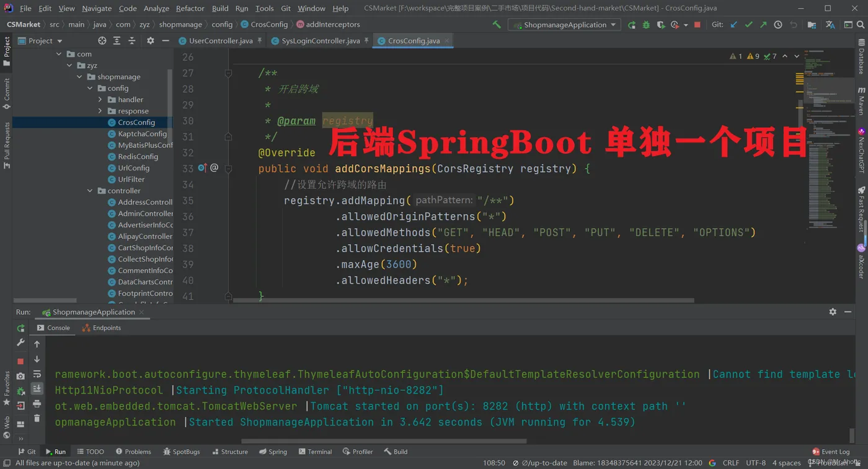868x469 pixels.
Task: Jump to previous highlighted error arrow up
Action: coord(785,56)
